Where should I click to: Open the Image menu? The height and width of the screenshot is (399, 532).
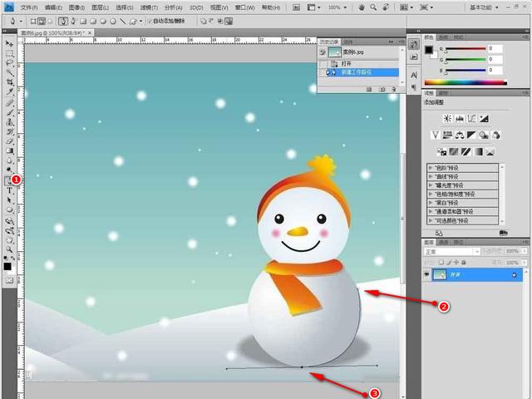click(x=75, y=7)
